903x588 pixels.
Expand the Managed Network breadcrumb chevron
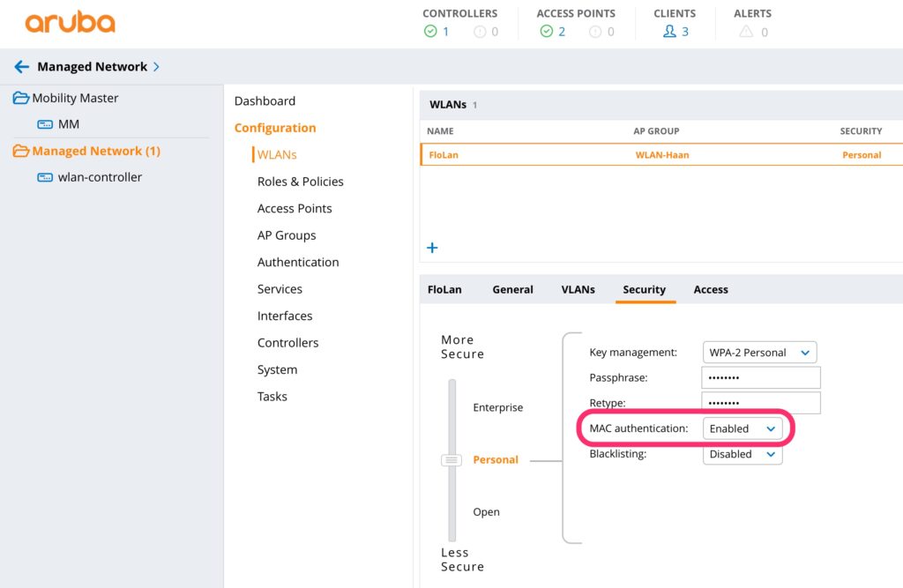pos(156,67)
